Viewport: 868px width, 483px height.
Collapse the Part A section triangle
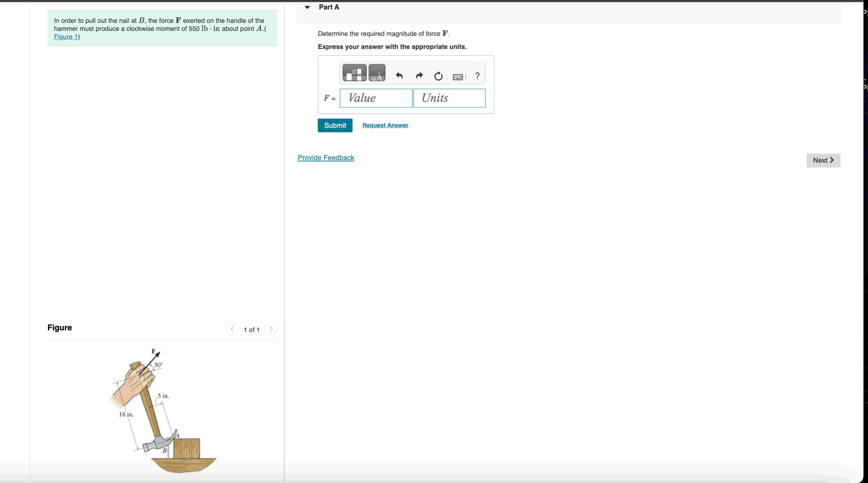point(307,7)
